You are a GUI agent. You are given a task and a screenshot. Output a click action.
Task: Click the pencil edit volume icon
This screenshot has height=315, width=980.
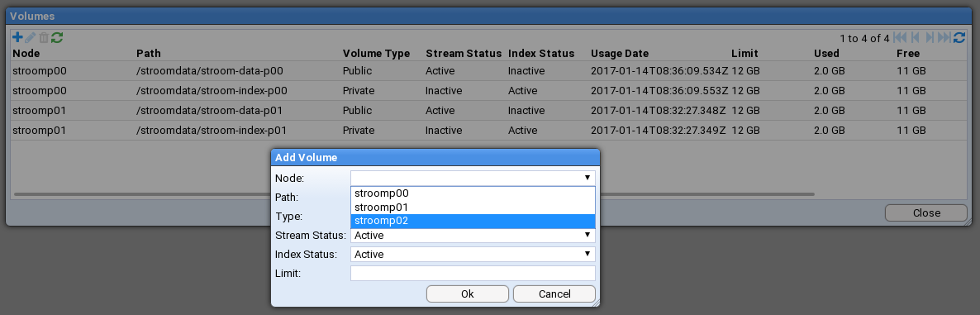pos(30,38)
